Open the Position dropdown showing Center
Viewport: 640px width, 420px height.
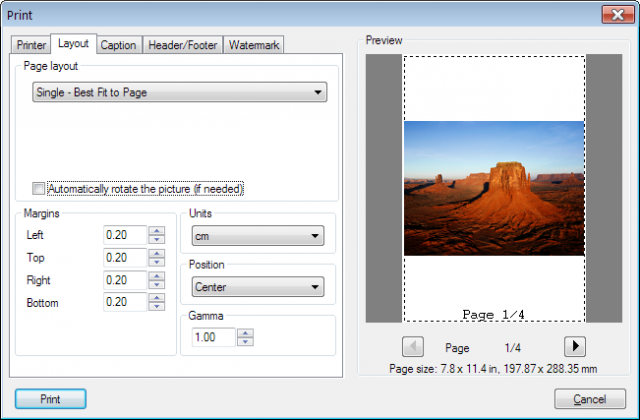point(258,287)
